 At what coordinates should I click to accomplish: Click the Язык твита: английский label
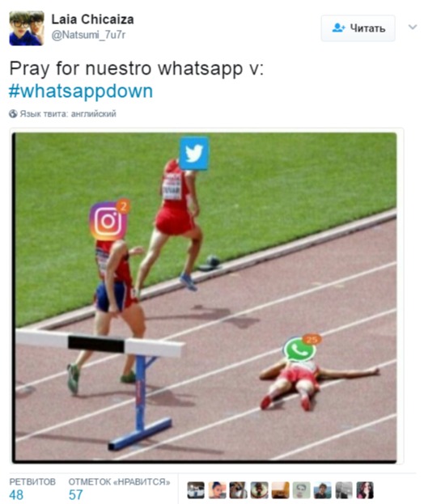[68, 114]
